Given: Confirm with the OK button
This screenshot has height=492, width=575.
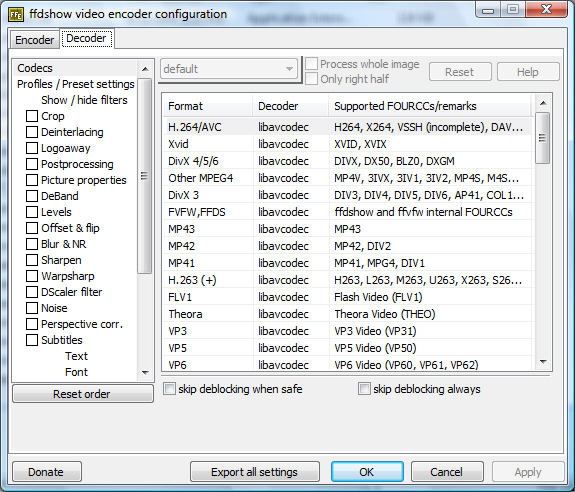Looking at the screenshot, I should click(367, 471).
